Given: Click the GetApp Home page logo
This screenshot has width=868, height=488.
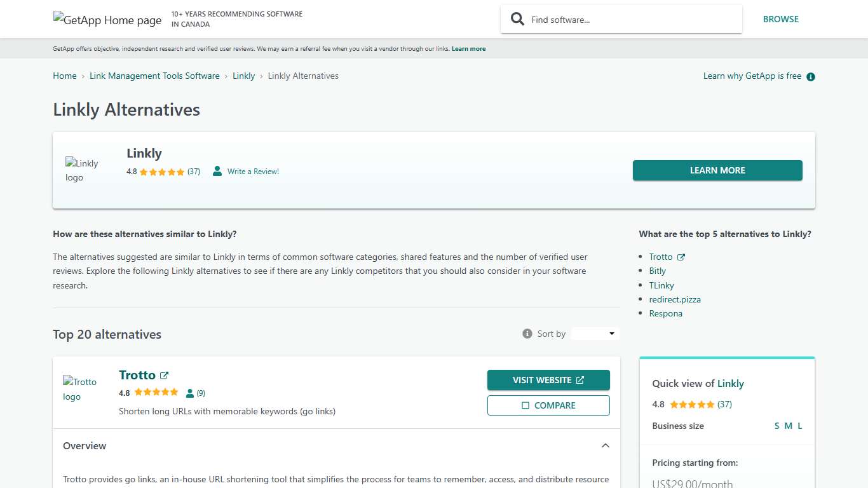Looking at the screenshot, I should coord(107,20).
